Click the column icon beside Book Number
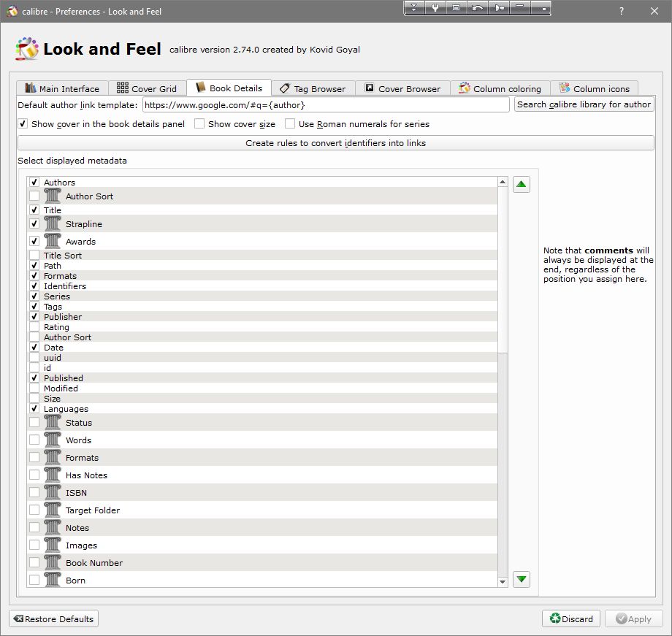 point(53,563)
